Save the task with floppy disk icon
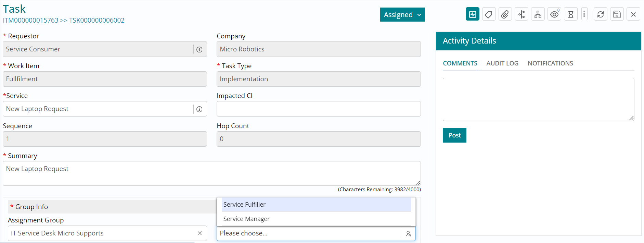 tap(617, 14)
